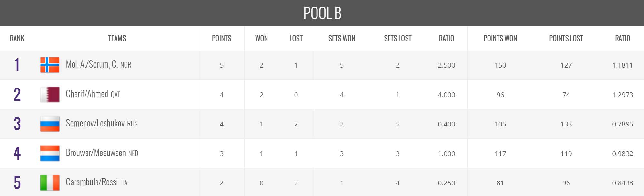The height and width of the screenshot is (196, 644).
Task: Click the SETS WON column header
Action: 342,38
